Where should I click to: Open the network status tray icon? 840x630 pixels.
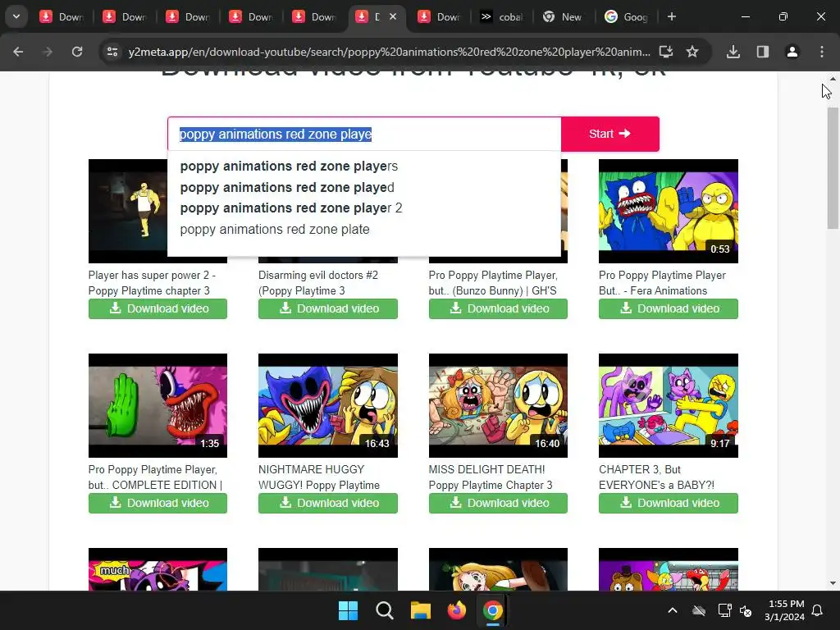(724, 610)
